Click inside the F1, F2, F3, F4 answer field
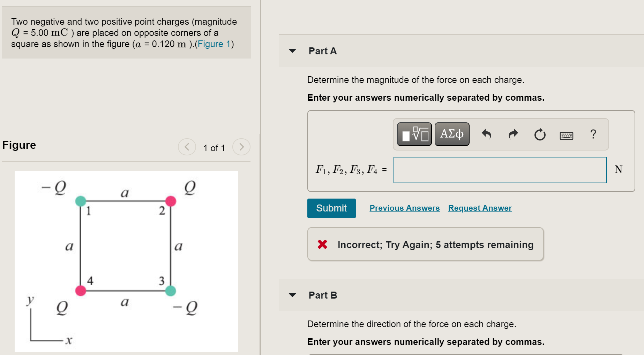 coord(500,170)
